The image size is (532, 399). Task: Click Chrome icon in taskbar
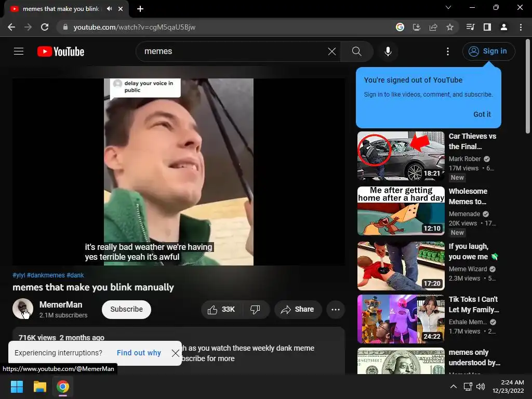click(x=63, y=387)
